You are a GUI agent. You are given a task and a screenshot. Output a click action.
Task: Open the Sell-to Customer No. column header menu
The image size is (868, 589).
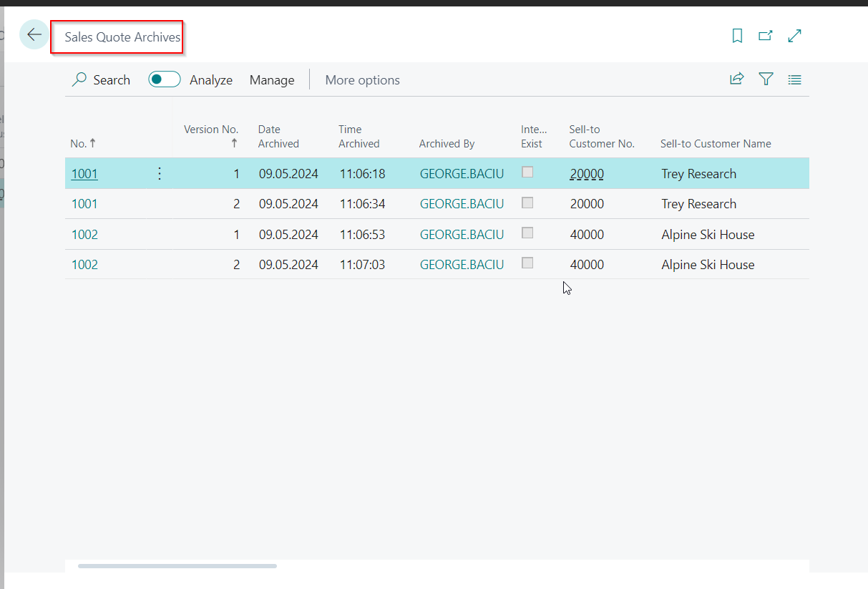tap(602, 136)
